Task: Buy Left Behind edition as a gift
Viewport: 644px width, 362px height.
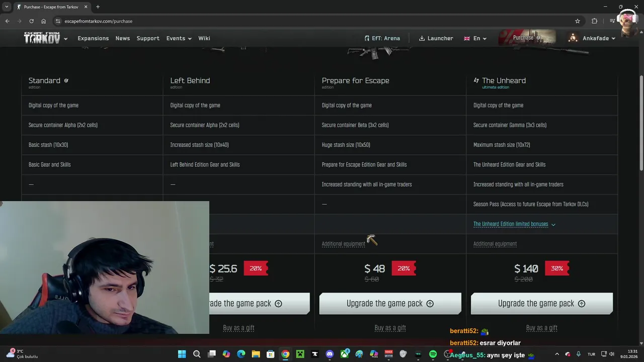Action: click(238, 328)
